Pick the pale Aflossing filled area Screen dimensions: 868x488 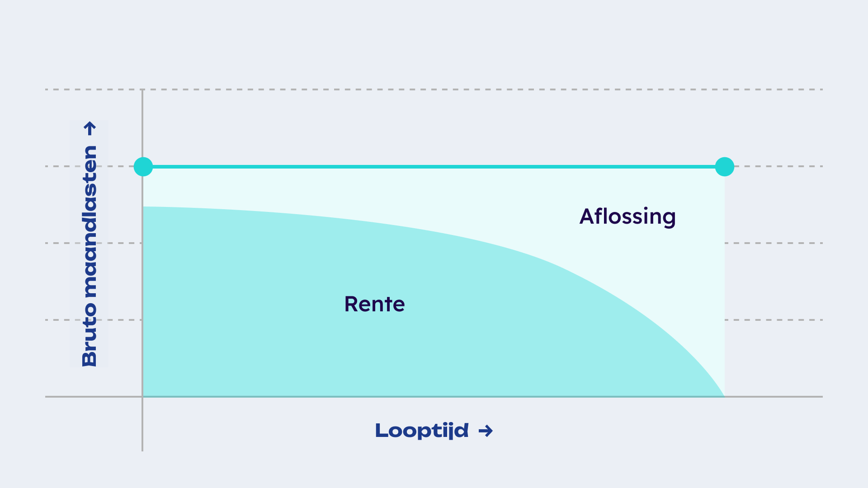point(656,271)
